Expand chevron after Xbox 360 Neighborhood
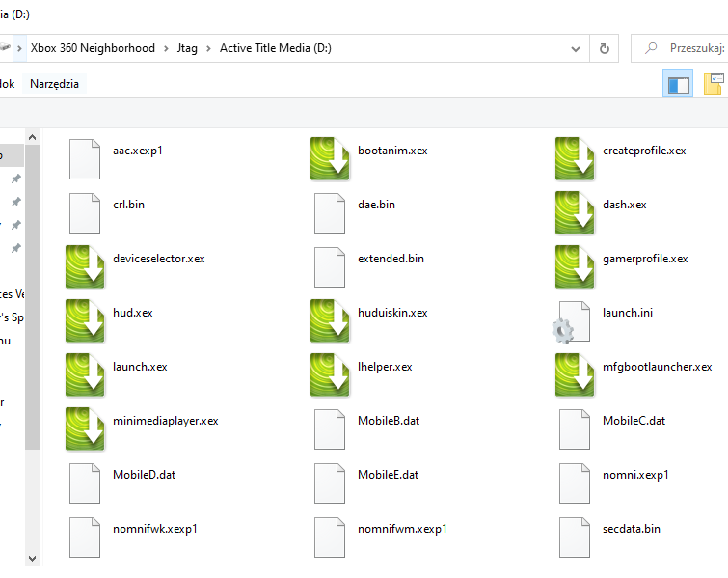 pos(166,49)
